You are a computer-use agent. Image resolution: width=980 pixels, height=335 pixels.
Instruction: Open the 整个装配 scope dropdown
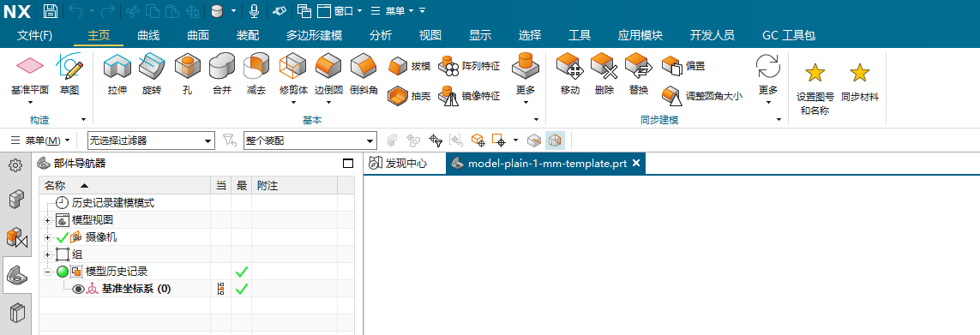click(x=310, y=141)
